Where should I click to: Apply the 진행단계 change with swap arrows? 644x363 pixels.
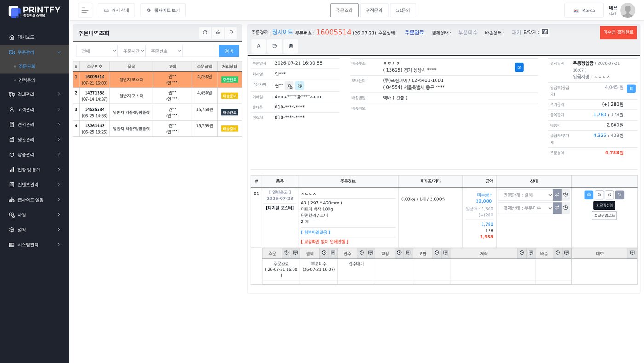[557, 195]
